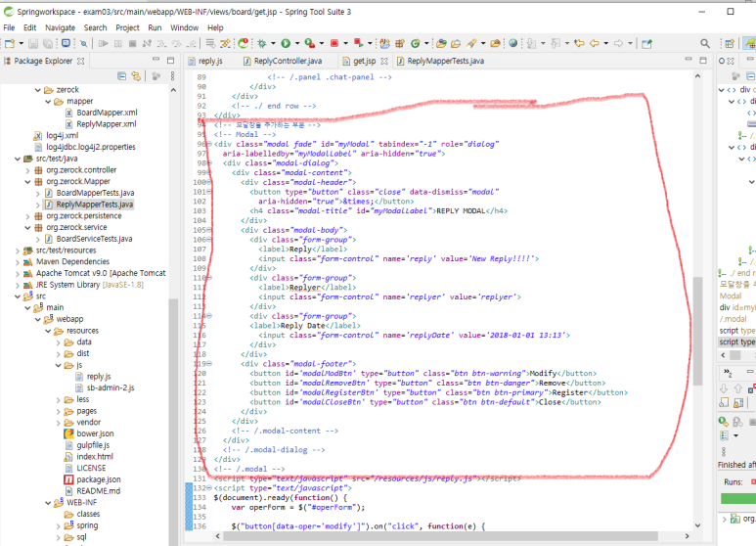This screenshot has height=546, width=756.
Task: Click the Step Over icon
Action: (x=176, y=43)
